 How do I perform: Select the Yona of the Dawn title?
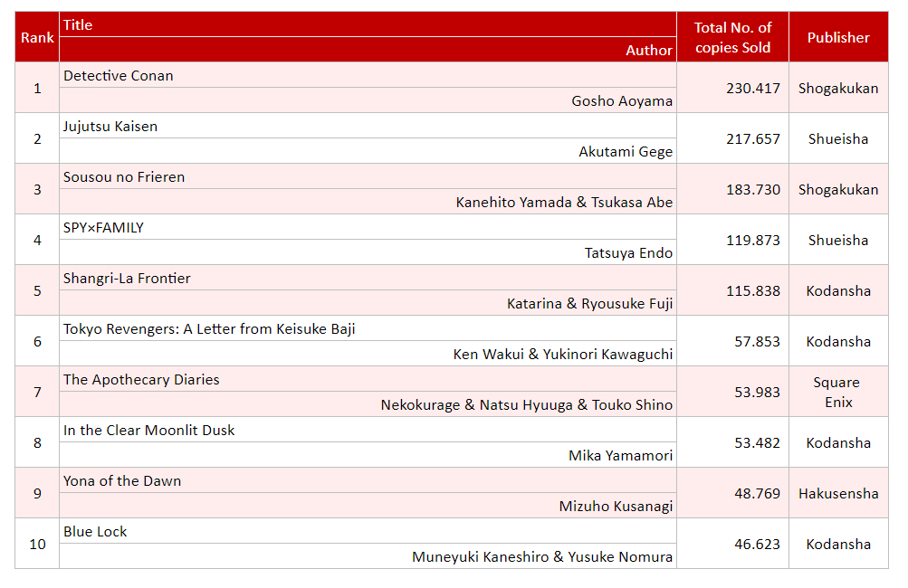122,481
